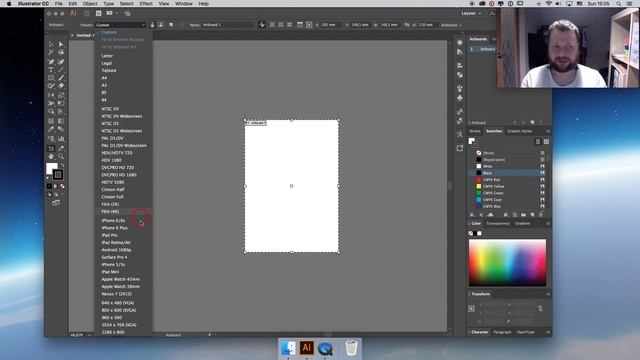The image size is (640, 360).
Task: Open the Layout workspace dropdown
Action: click(471, 13)
